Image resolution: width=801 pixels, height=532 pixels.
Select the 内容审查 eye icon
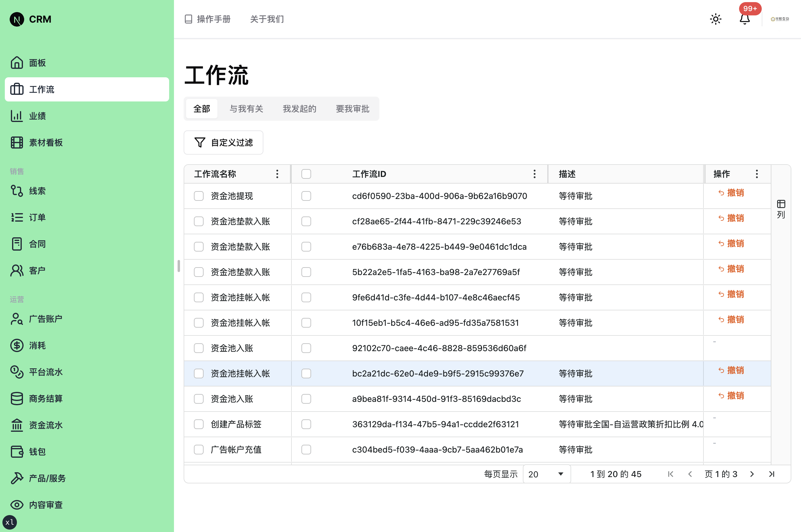17,505
